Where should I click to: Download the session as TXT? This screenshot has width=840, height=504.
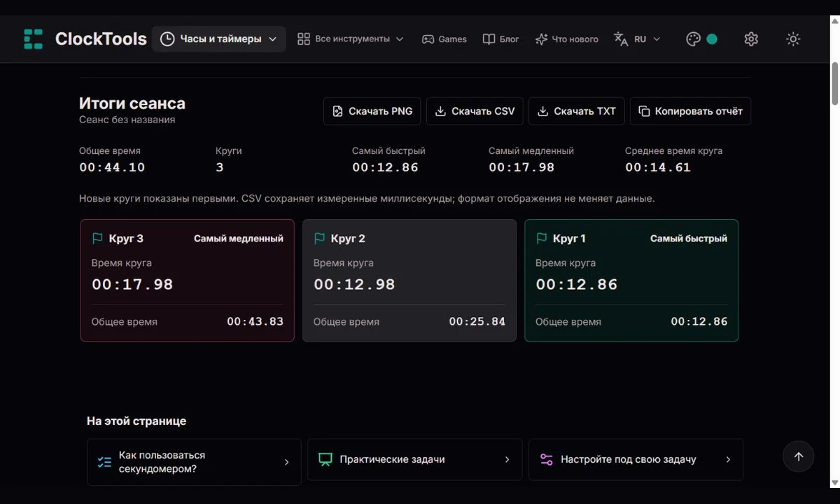577,111
